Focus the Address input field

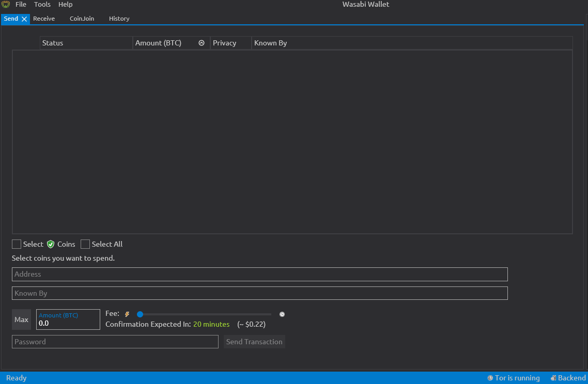point(260,274)
